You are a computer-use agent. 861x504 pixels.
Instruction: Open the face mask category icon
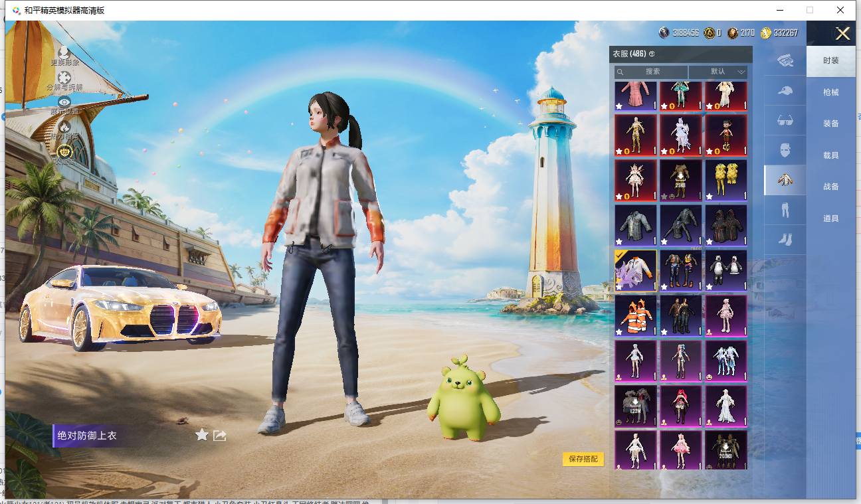point(785,150)
